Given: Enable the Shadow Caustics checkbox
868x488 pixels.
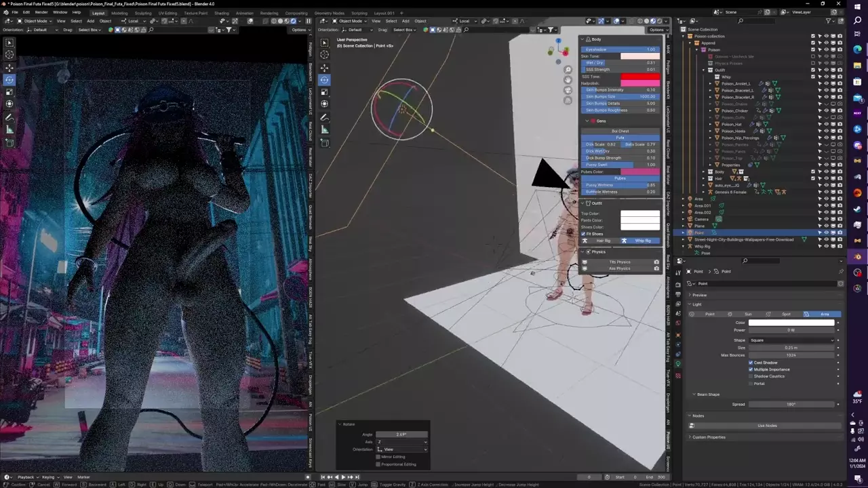Looking at the screenshot, I should pos(751,376).
